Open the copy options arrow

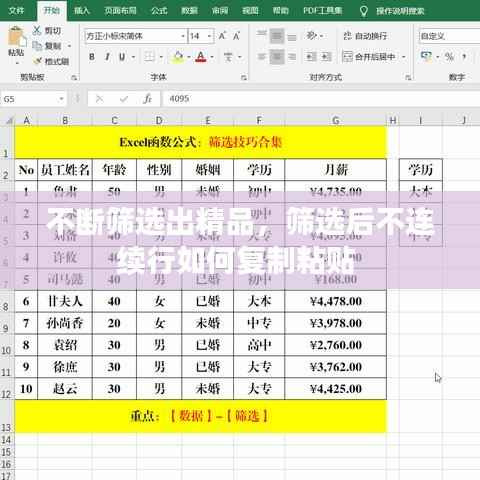69,46
